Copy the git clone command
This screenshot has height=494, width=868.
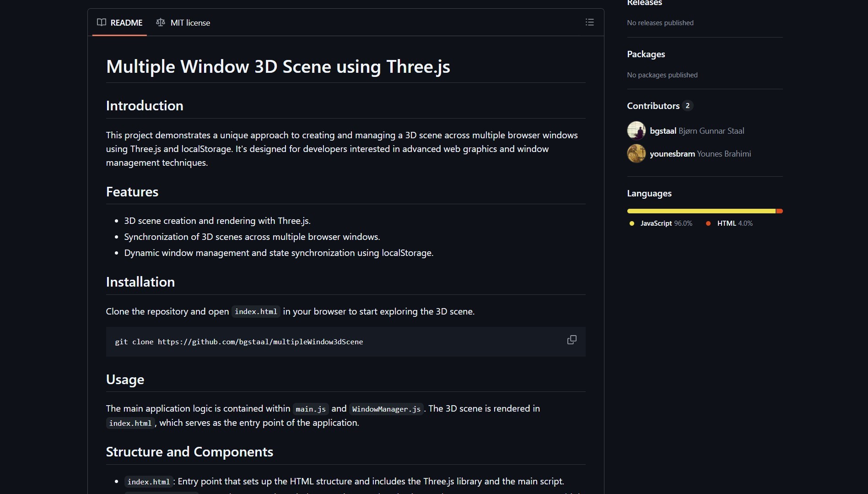coord(571,340)
